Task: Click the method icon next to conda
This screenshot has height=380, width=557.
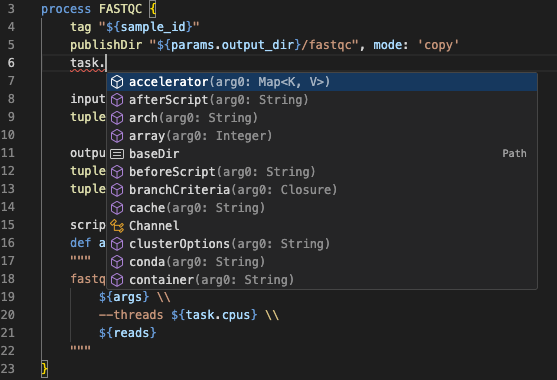Action: pos(117,262)
